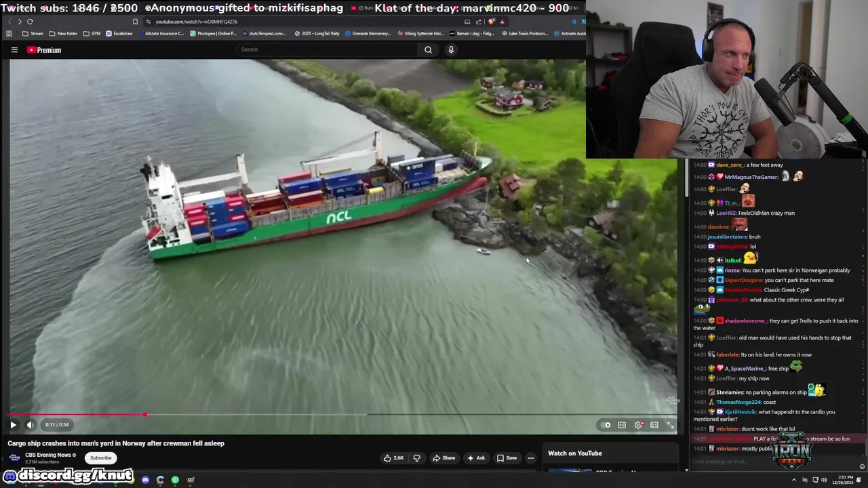Share the video
Screen dimensions: 868x488
(444, 458)
